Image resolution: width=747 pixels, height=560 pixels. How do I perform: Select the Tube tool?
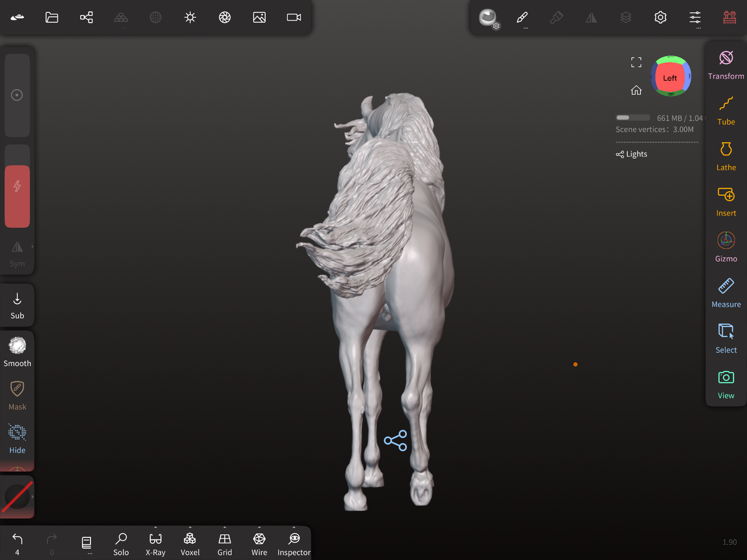[x=726, y=111]
